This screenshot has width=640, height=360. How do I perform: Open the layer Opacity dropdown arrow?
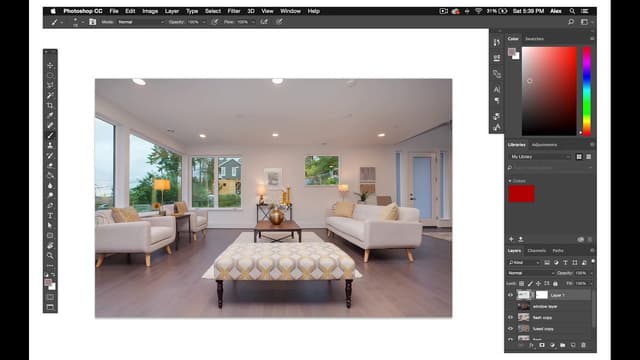pos(591,273)
